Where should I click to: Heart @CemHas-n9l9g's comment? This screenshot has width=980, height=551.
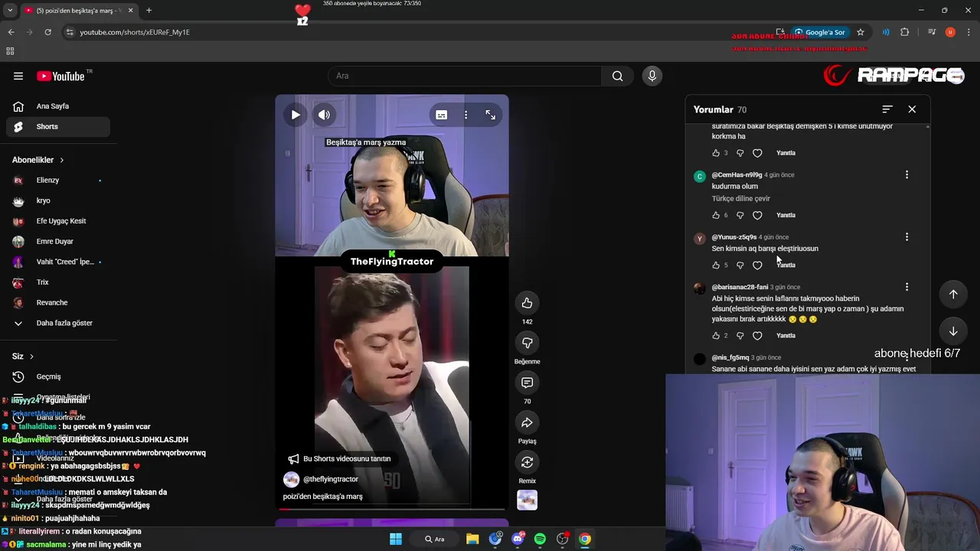757,215
